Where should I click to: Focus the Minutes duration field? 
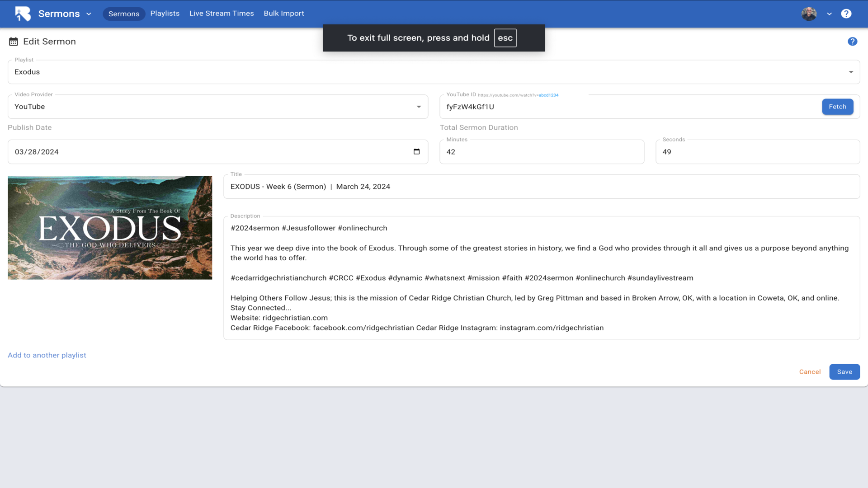(x=541, y=152)
